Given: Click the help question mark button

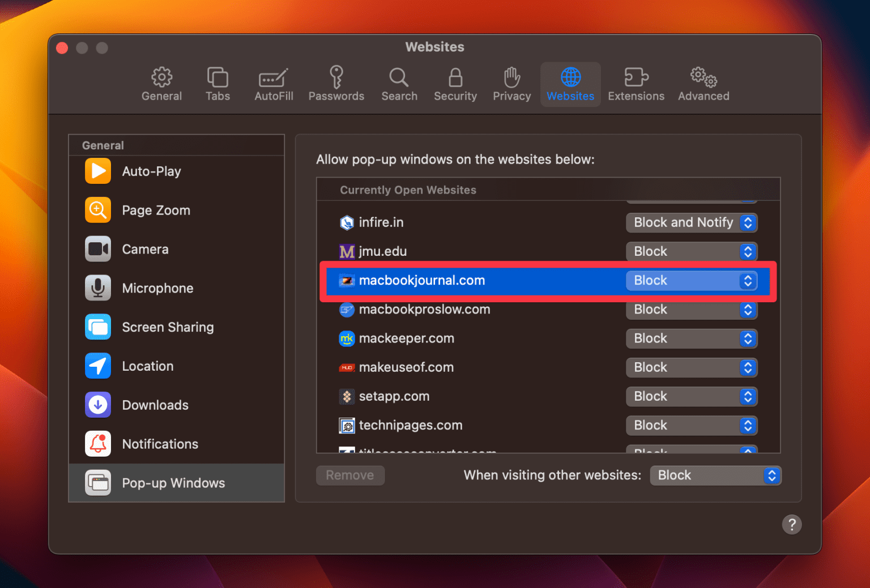Looking at the screenshot, I should point(792,524).
